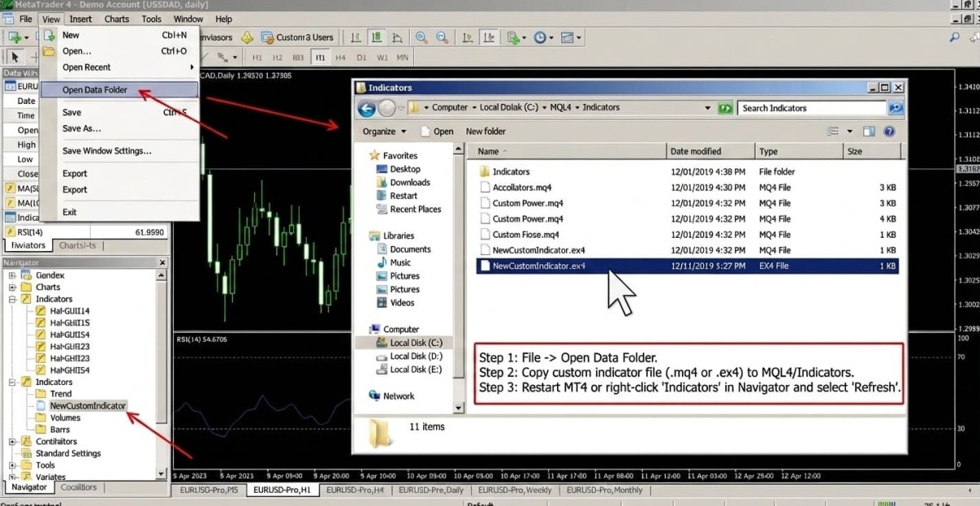
Task: Open Music library in explorer sidebar
Action: pos(400,262)
